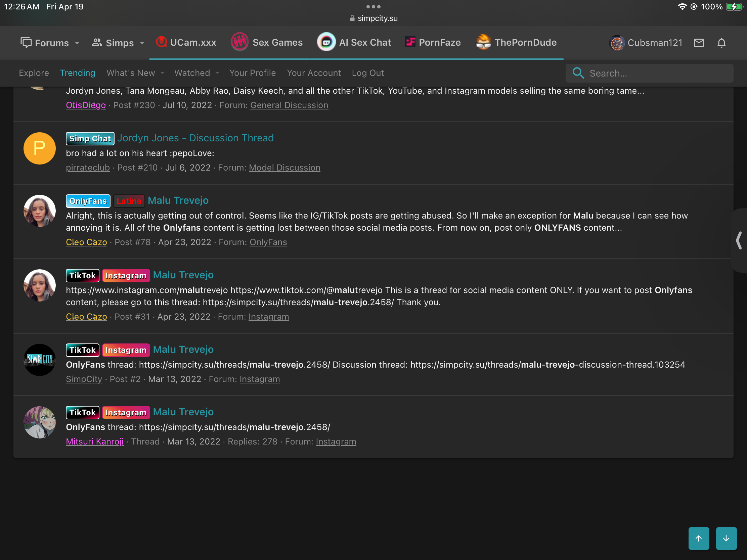Open the inbox envelope icon
Screen dimensions: 747x560
pos(699,43)
